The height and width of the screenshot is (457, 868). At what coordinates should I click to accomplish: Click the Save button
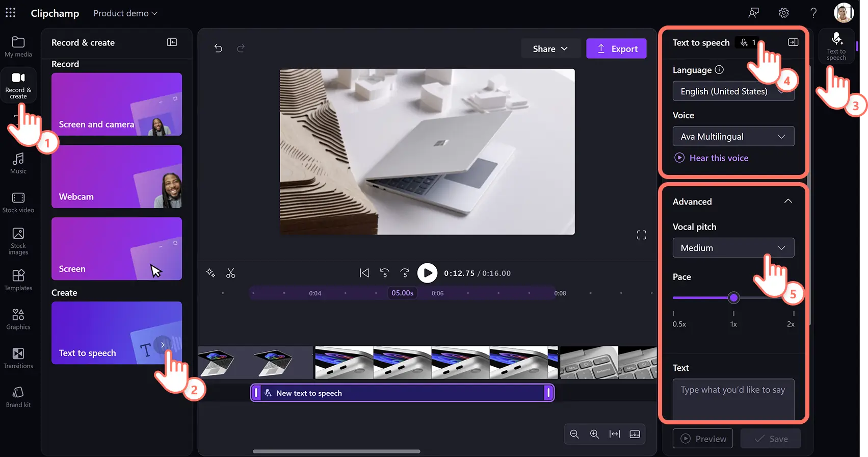click(x=771, y=439)
